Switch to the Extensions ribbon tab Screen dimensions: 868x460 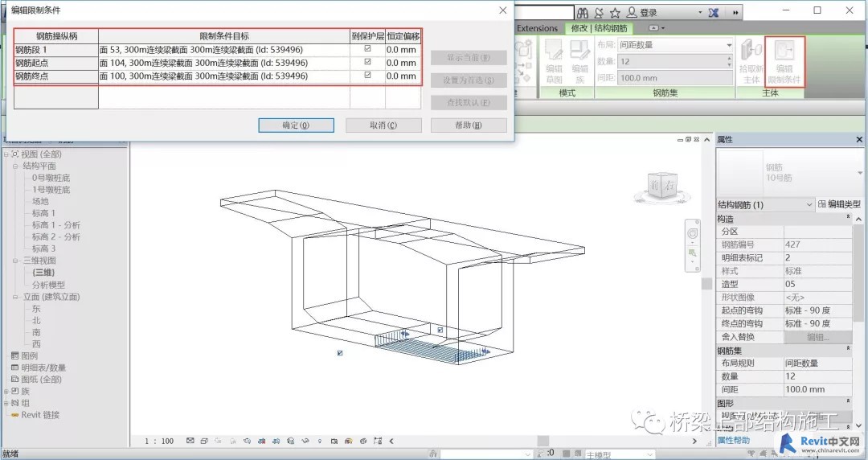tap(537, 27)
